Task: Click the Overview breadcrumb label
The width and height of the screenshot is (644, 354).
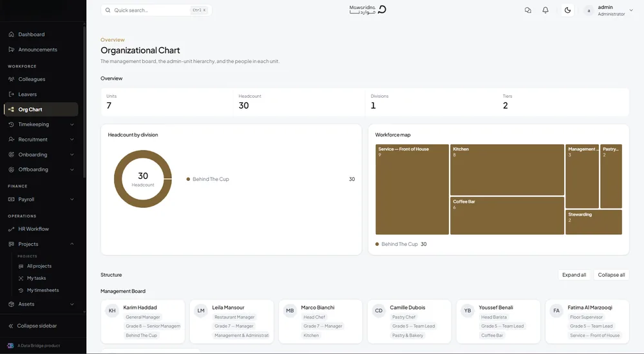Action: [113, 40]
